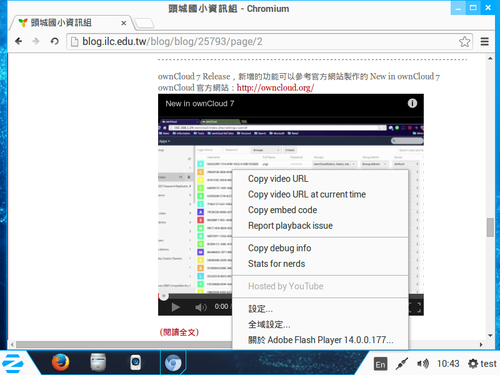Click the horizontal scroll right arrow
500x375 pixels.
(x=481, y=345)
